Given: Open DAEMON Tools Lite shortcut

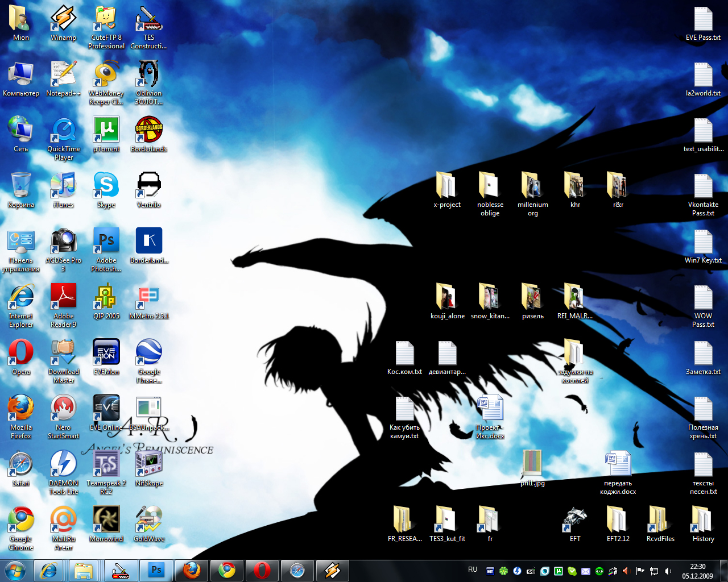Looking at the screenshot, I should pyautogui.click(x=64, y=472).
